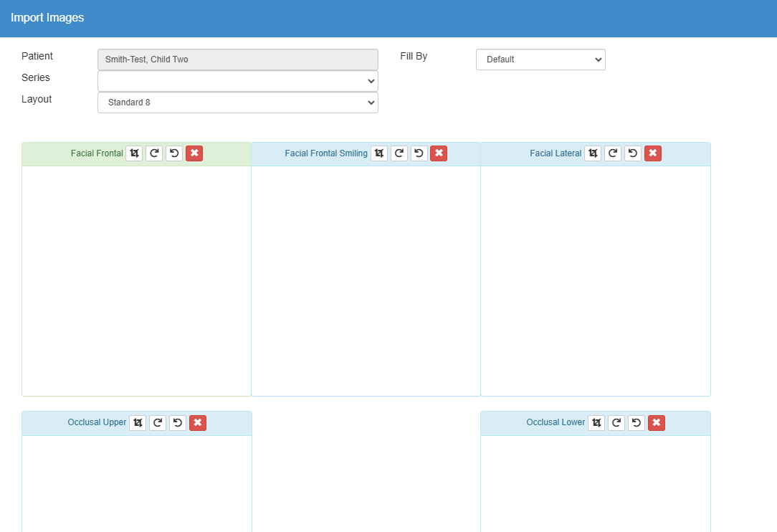Rotate Facial Frontal Smiling clockwise
777x532 pixels.
[x=399, y=153]
